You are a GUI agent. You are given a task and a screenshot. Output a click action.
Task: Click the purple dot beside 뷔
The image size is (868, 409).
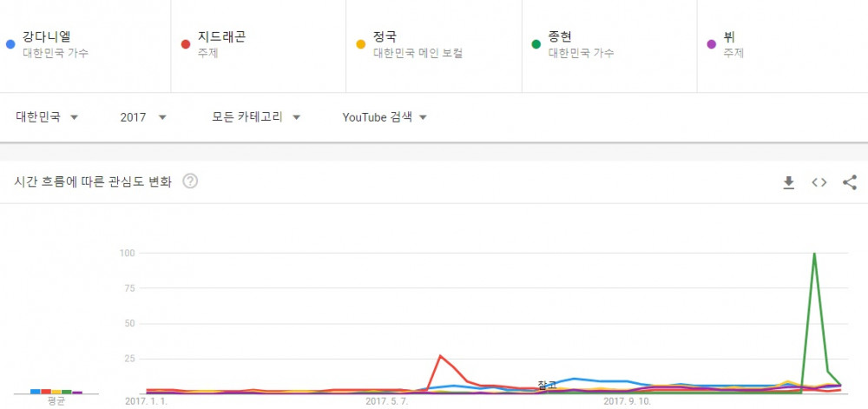(x=712, y=44)
